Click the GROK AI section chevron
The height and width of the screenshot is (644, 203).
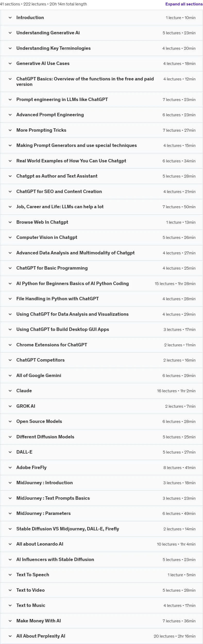click(10, 406)
